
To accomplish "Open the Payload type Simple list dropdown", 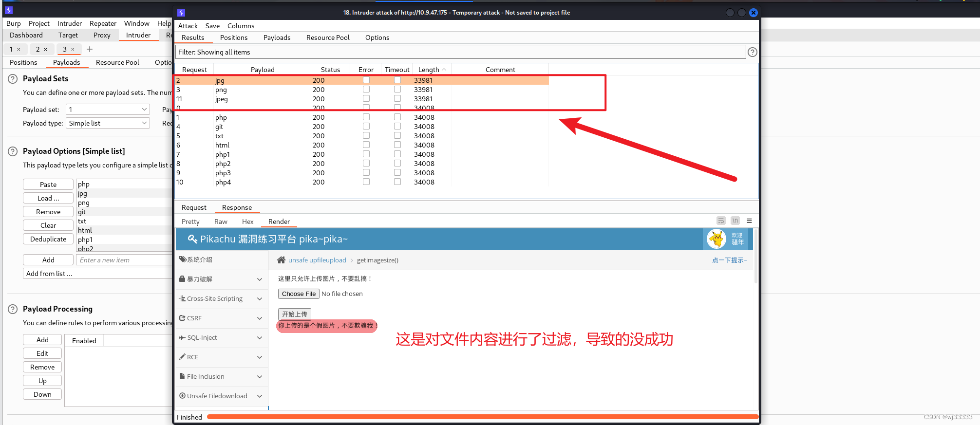I will point(108,123).
